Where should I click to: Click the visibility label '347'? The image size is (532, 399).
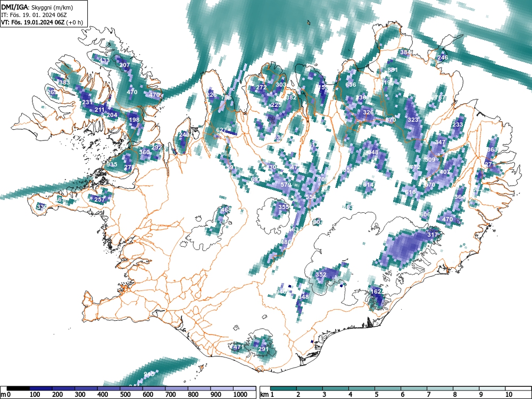440,142
